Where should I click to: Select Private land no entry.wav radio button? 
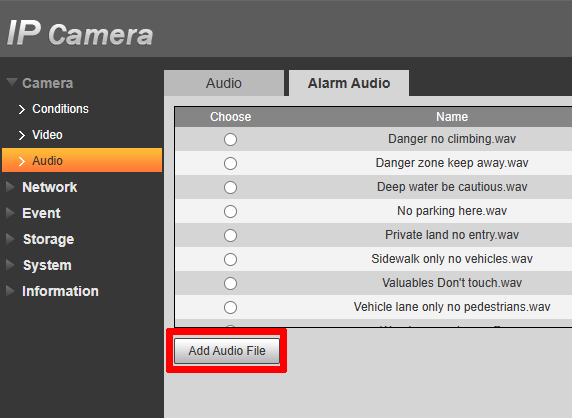(x=230, y=235)
